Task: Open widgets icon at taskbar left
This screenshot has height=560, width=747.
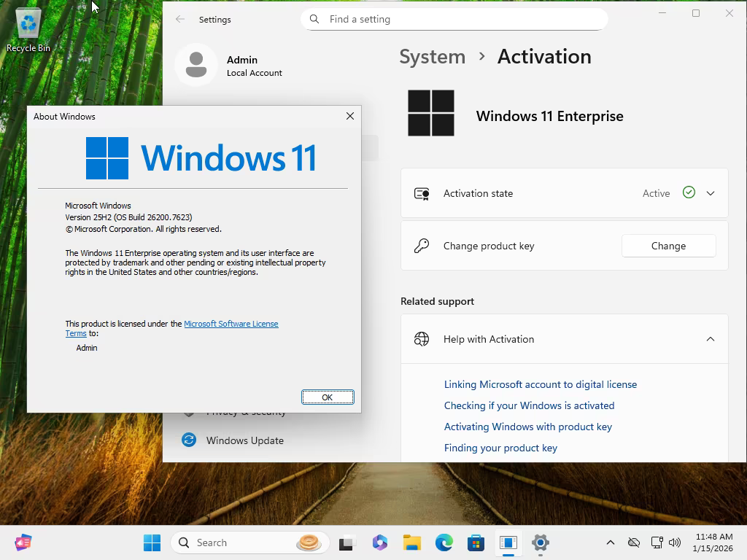Action: (x=23, y=542)
